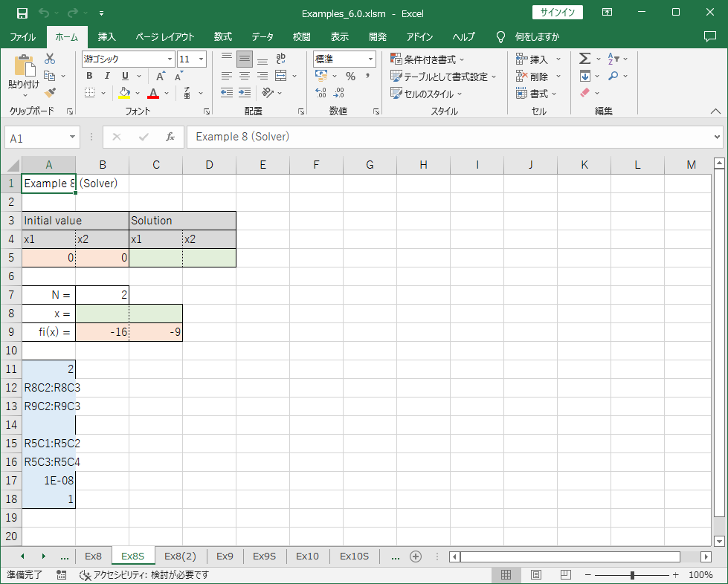This screenshot has height=584, width=728.
Task: Click the increase decimal icon
Action: point(321,93)
